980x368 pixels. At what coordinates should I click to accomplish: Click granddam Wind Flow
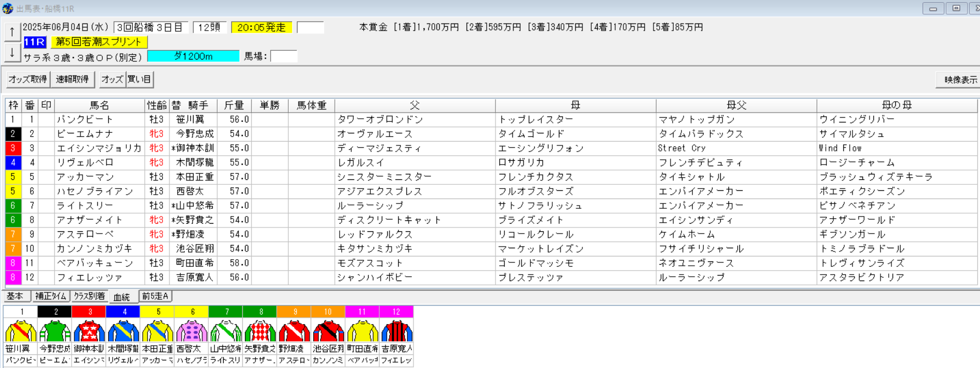[x=840, y=148]
